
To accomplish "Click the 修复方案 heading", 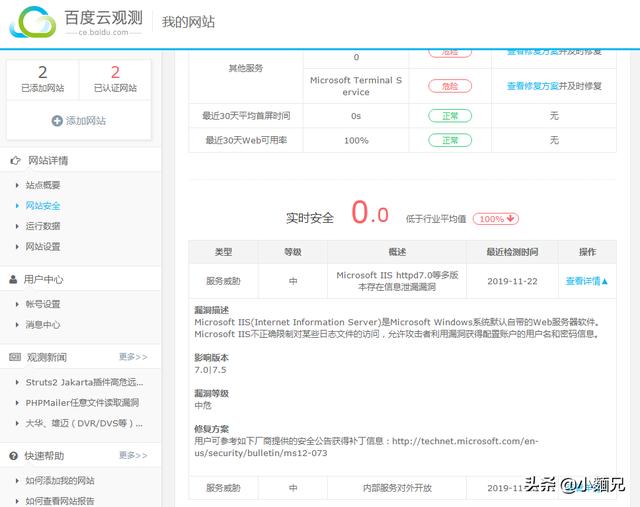I will pos(211,429).
